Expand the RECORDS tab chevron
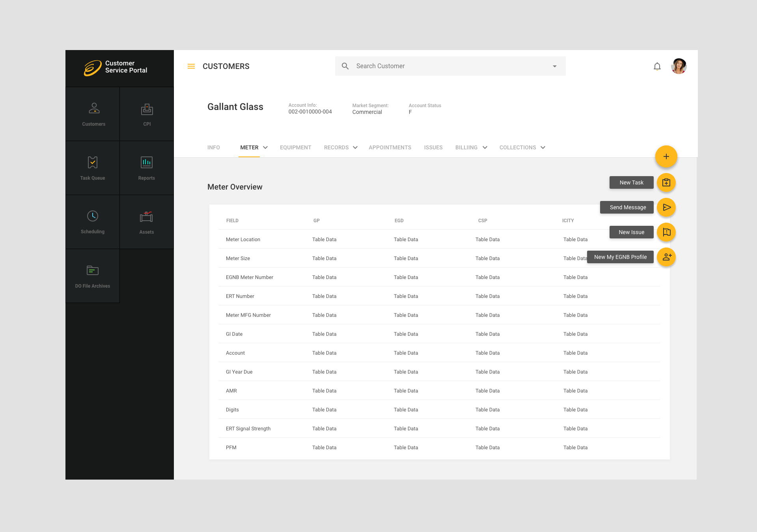The image size is (757, 532). (355, 147)
